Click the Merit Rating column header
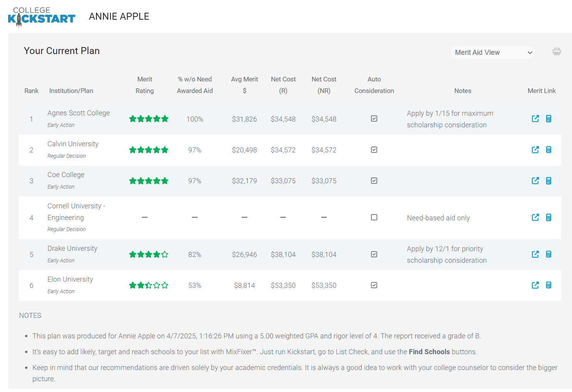The image size is (572, 392). coord(145,85)
